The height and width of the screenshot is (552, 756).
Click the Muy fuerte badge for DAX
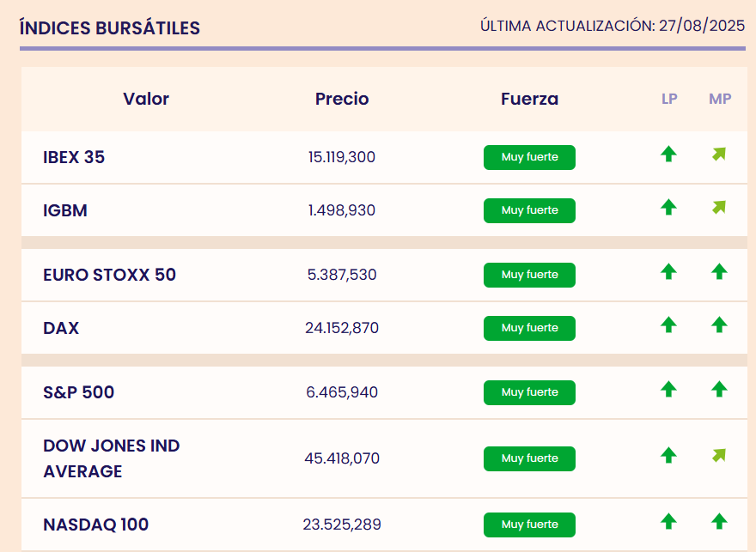point(529,328)
